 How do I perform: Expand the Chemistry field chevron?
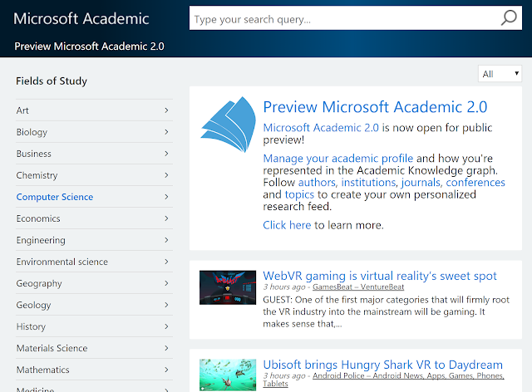tap(166, 175)
